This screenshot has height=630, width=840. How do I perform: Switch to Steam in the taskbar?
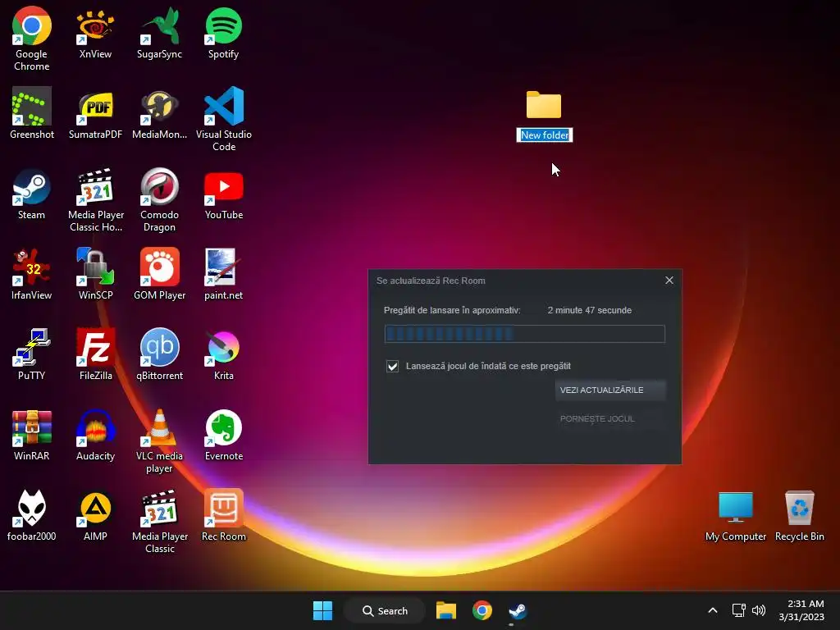[518, 610]
